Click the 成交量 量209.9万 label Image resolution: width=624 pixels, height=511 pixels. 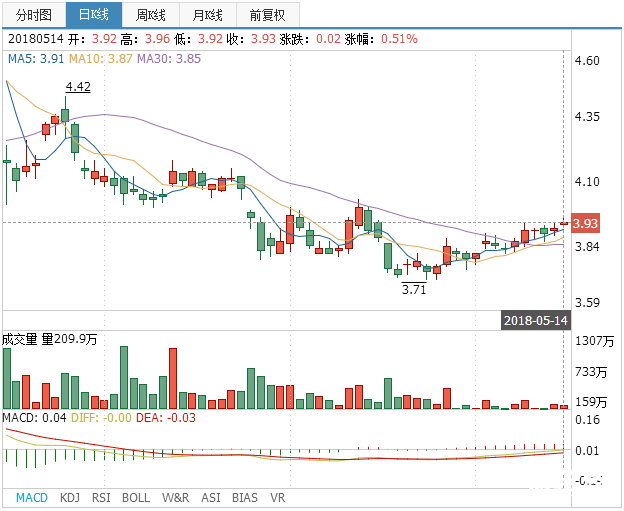[x=50, y=339]
